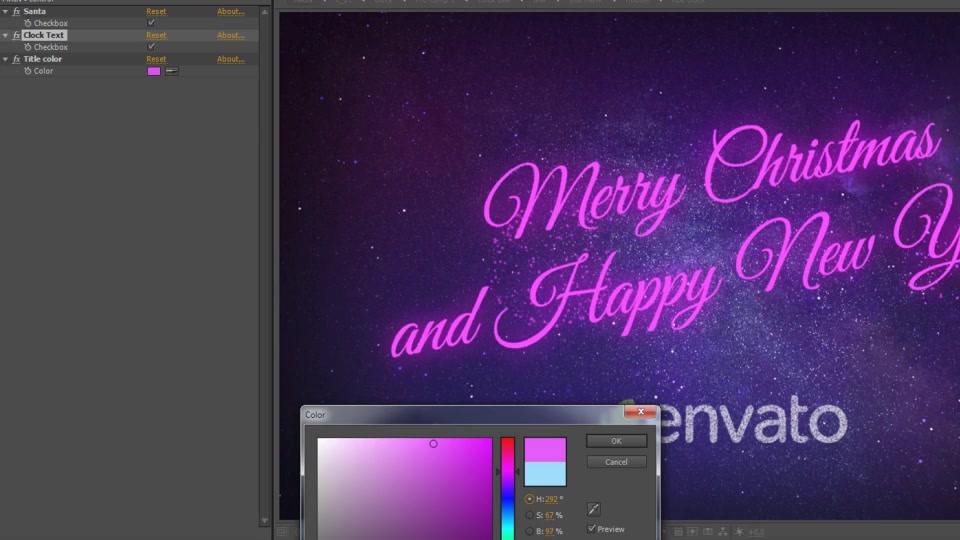
Task: Click the Checkbox label under Santa
Action: (x=51, y=23)
